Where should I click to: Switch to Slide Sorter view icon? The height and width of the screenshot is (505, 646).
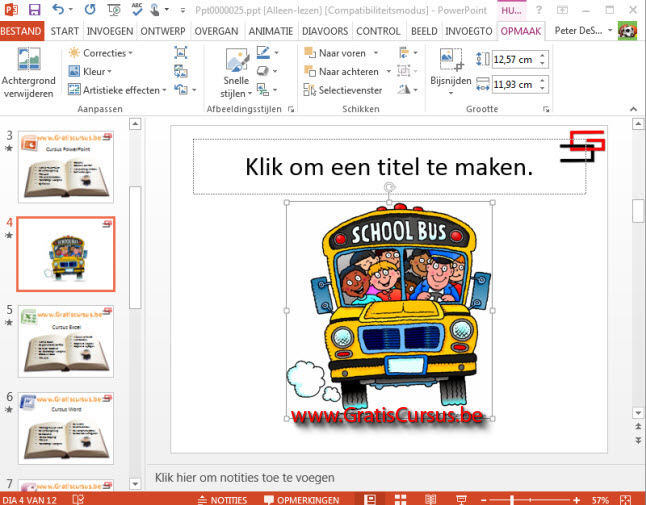coord(400,500)
